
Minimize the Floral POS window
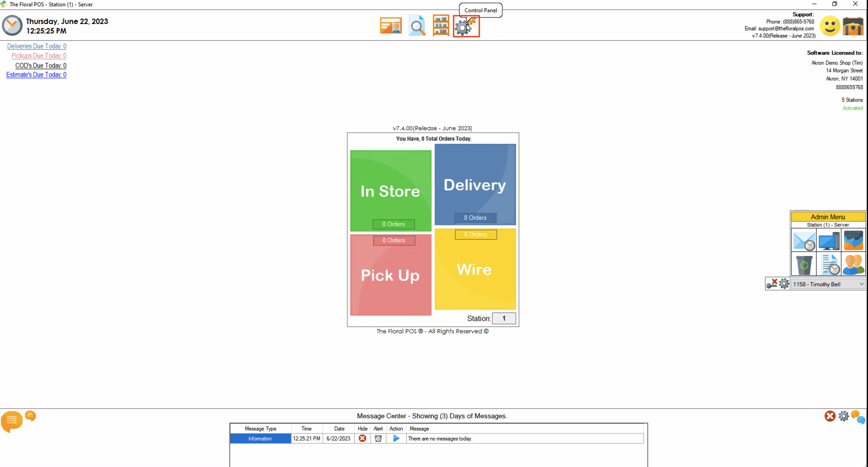814,4
